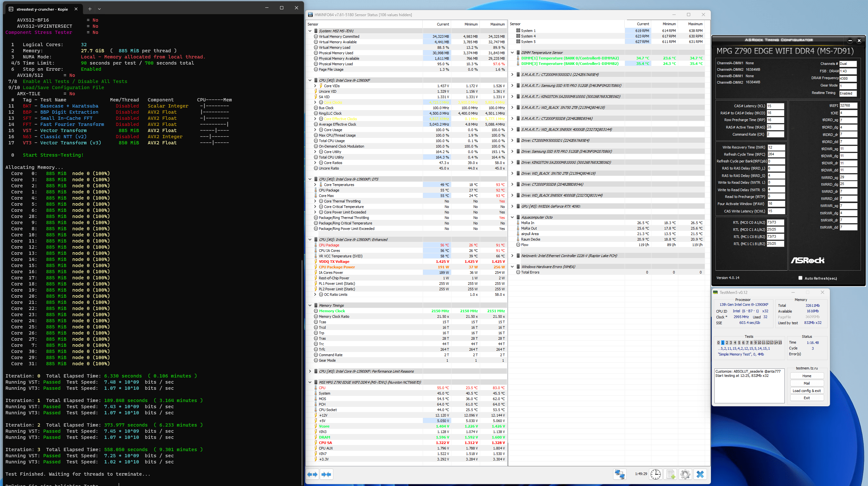Expand Performance Limit Reasons group

(x=310, y=371)
